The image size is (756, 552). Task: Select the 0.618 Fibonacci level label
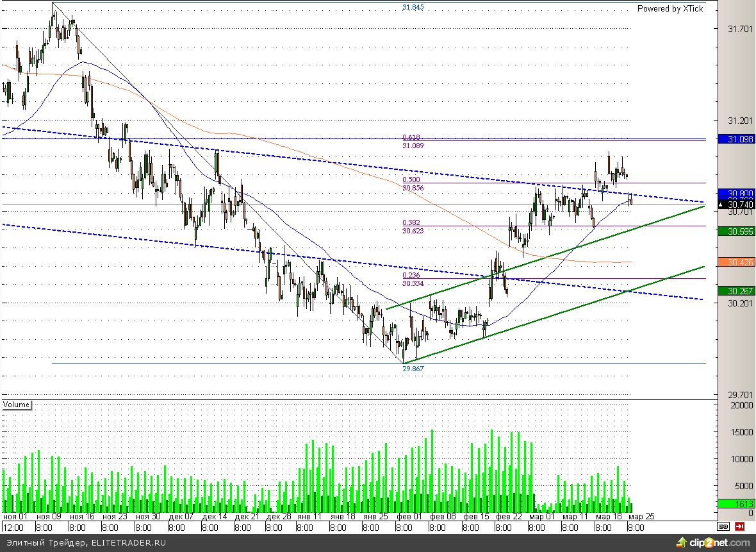[x=411, y=137]
